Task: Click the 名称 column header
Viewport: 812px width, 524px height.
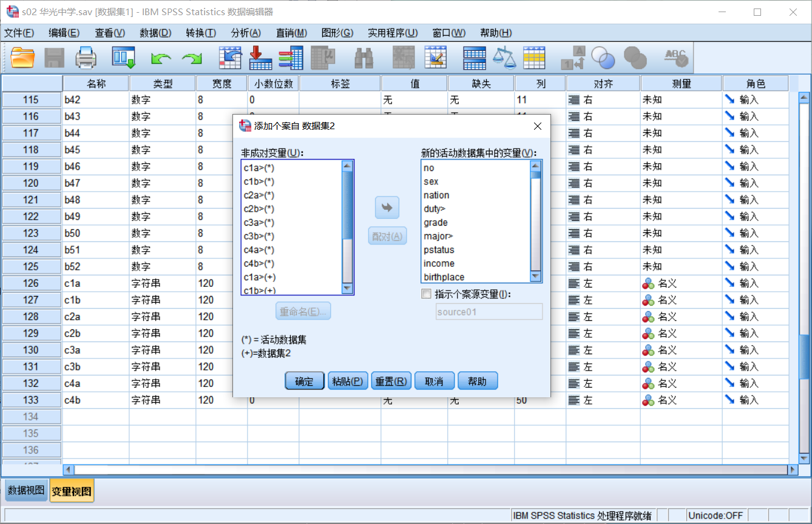Action: pos(96,84)
